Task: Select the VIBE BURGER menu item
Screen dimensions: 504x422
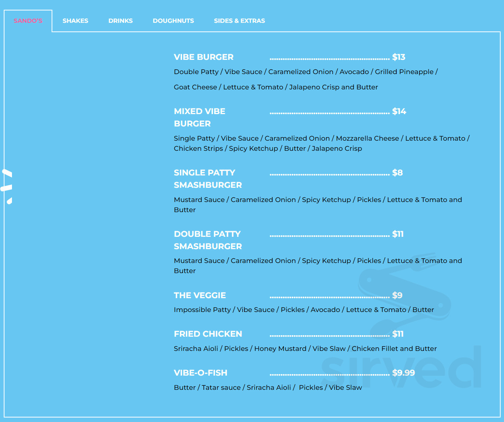Action: coord(203,57)
